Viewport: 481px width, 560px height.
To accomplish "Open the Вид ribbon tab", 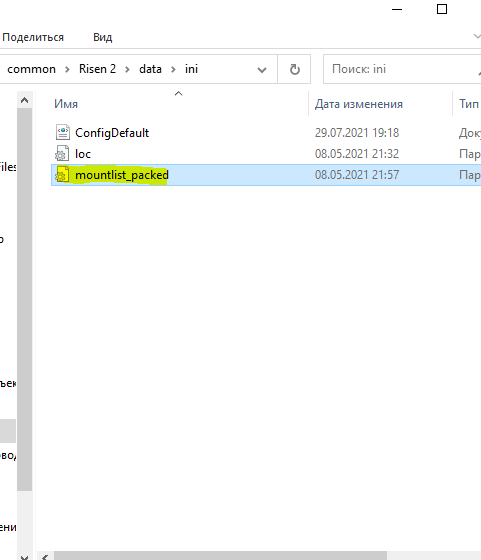I will pos(102,37).
